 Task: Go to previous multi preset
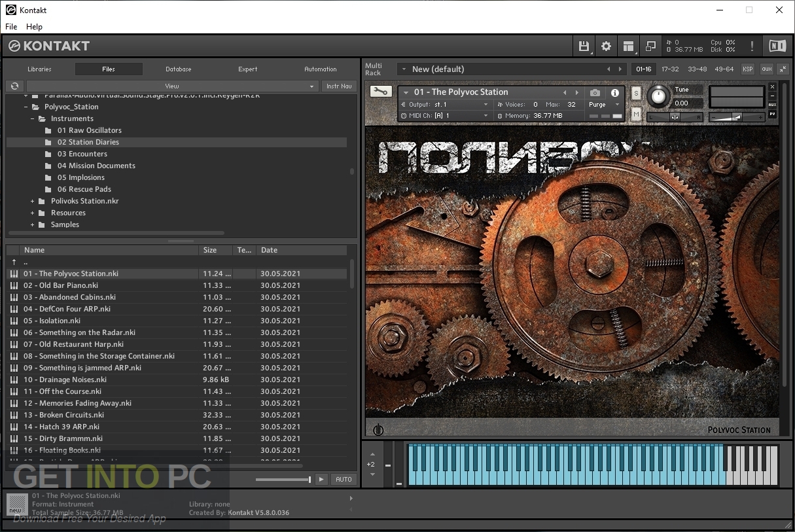(609, 69)
